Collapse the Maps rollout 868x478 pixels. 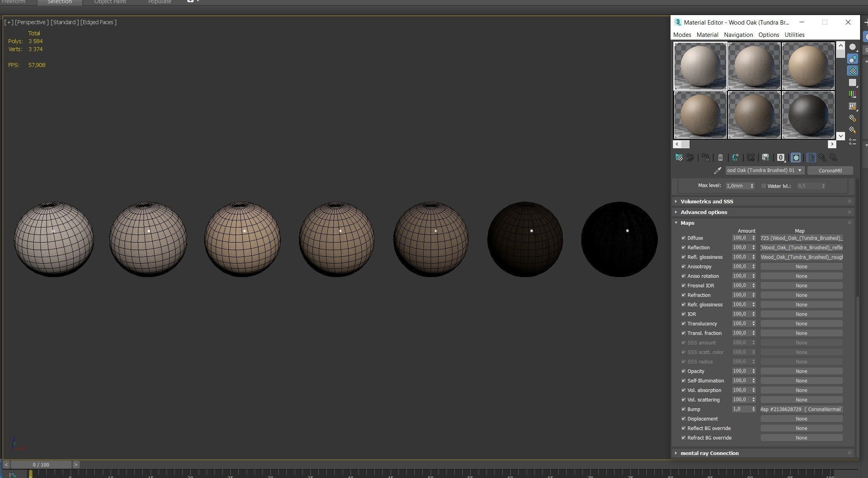click(687, 223)
